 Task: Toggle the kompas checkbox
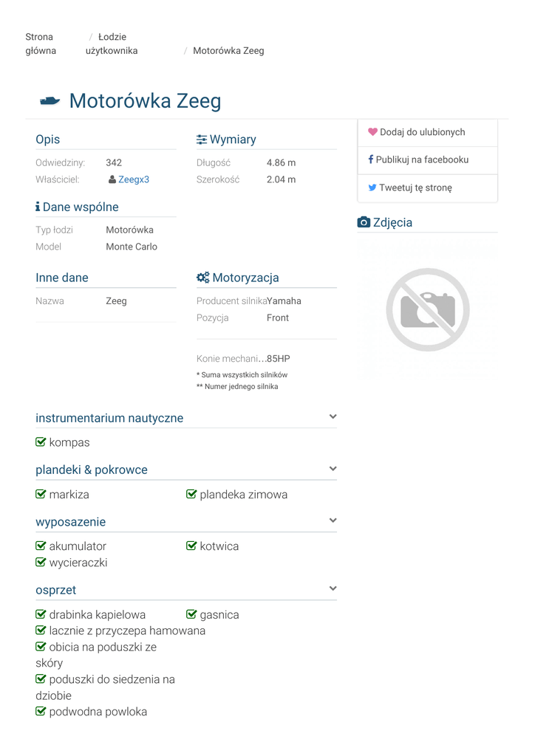[41, 442]
